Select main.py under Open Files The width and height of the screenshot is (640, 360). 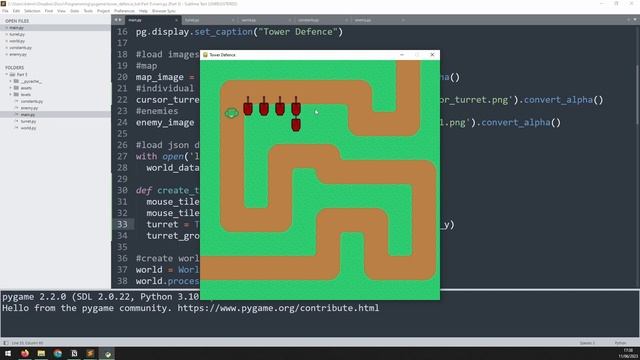pos(16,28)
